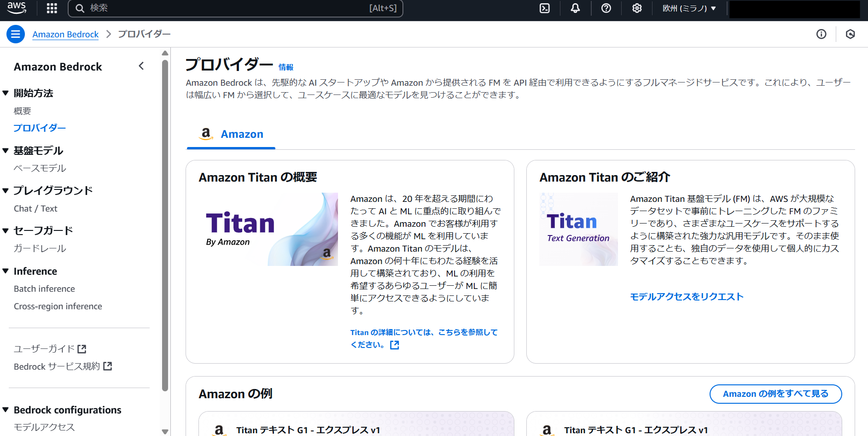Click Amazon の例をすべて見る button
This screenshot has height=436, width=868.
click(x=776, y=394)
